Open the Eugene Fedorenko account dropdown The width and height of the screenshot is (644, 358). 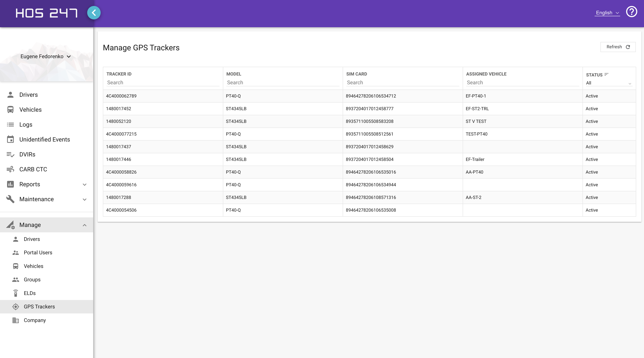point(46,56)
